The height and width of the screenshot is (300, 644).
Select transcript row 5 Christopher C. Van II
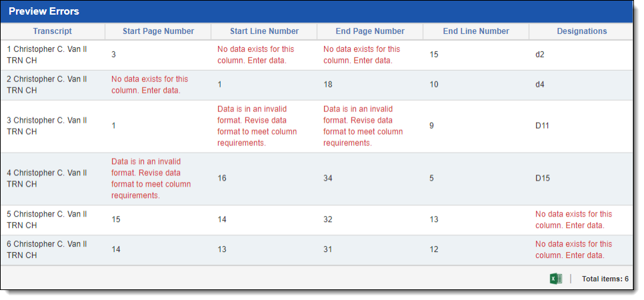point(47,220)
